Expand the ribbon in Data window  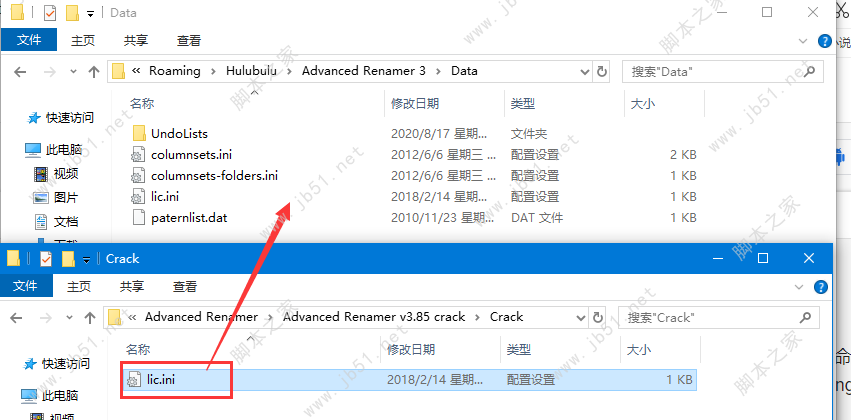pos(803,41)
